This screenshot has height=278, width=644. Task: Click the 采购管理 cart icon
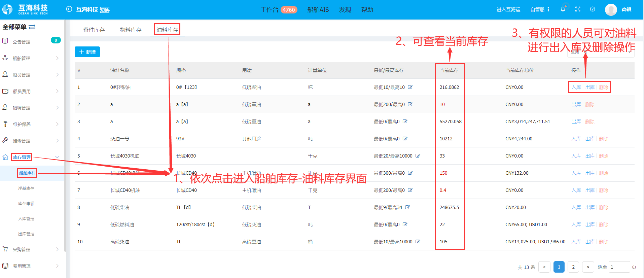[5, 249]
